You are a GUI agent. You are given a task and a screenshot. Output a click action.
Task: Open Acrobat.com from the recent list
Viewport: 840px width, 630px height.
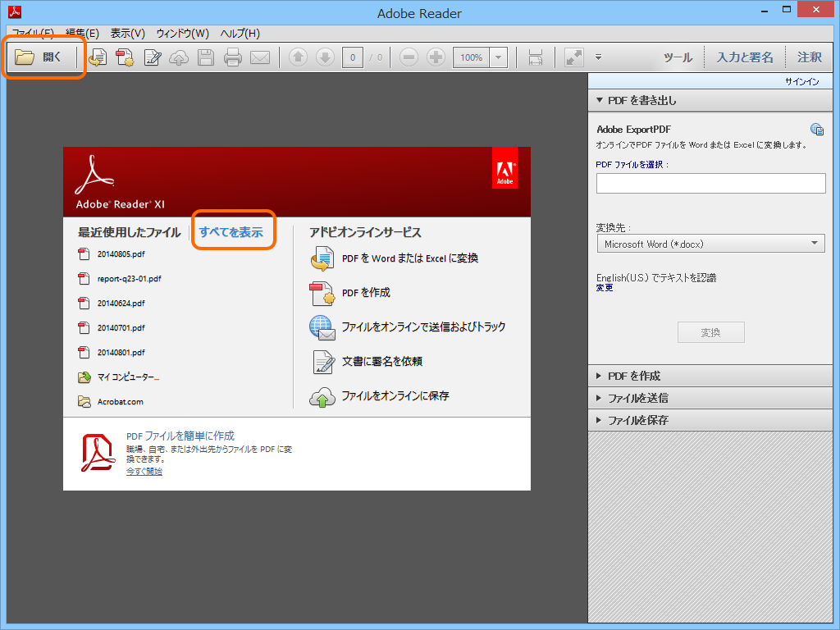point(111,402)
